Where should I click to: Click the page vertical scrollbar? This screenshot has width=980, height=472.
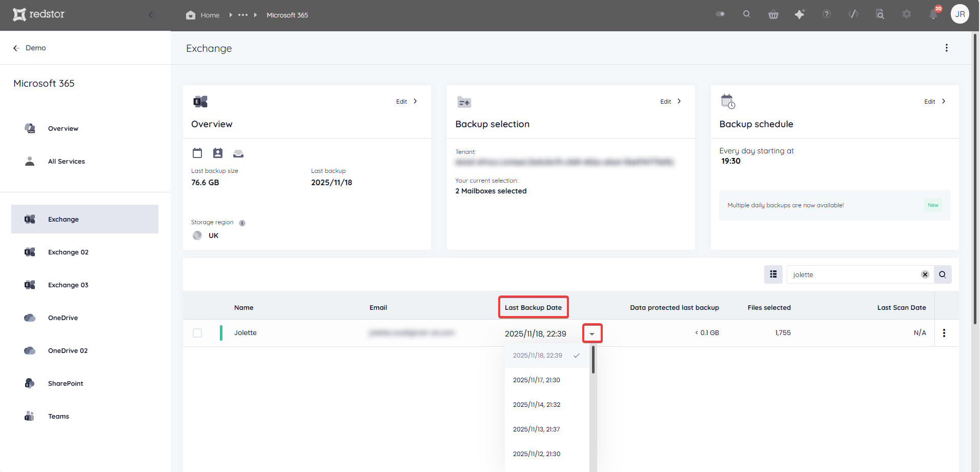(x=975, y=179)
